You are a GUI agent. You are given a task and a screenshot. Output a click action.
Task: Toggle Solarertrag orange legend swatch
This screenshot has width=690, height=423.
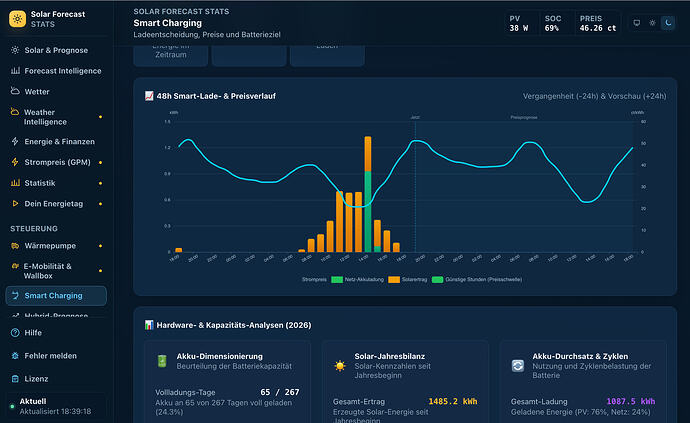(394, 280)
